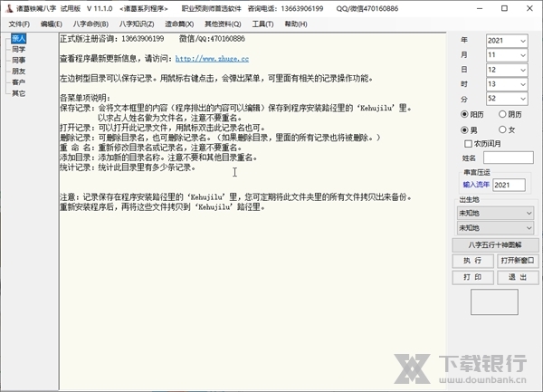The image size is (543, 392).
Task: Click the '各菜单项说明:' text line
Action: (x=85, y=98)
